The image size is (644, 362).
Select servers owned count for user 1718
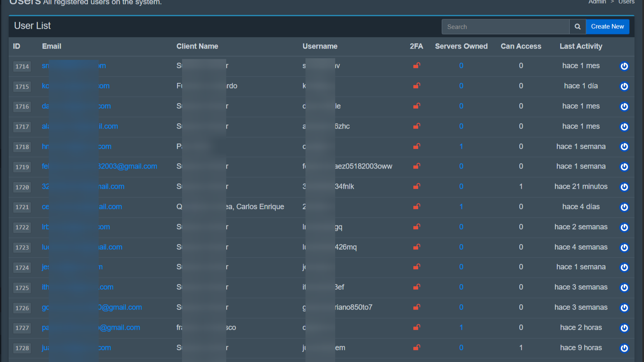(461, 146)
